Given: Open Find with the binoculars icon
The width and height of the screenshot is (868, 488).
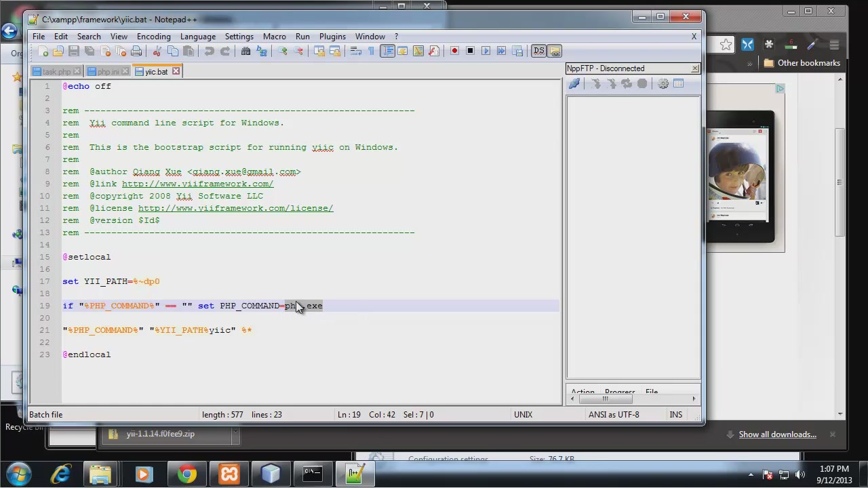Looking at the screenshot, I should [x=245, y=52].
